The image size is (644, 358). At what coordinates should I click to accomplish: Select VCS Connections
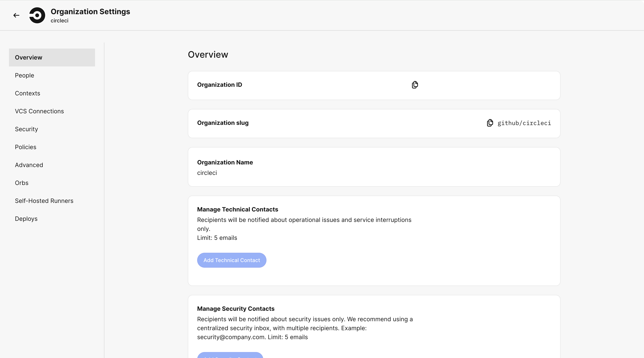(x=39, y=111)
